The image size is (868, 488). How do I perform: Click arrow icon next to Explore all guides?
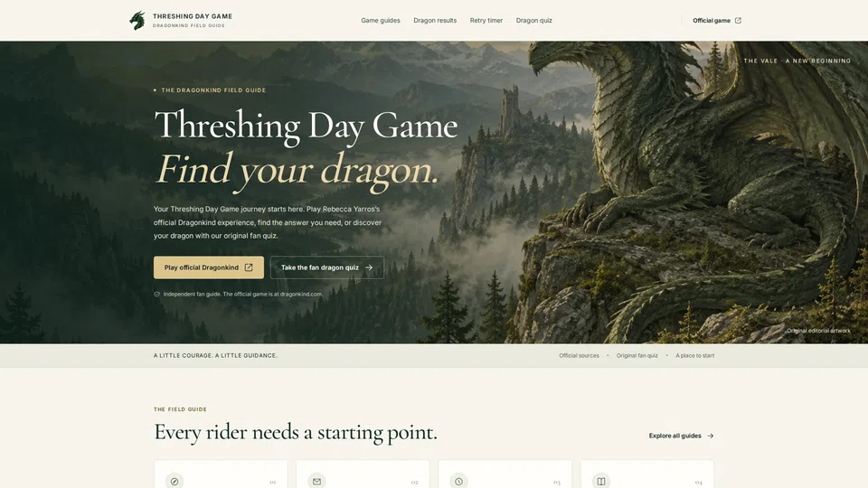pos(711,436)
